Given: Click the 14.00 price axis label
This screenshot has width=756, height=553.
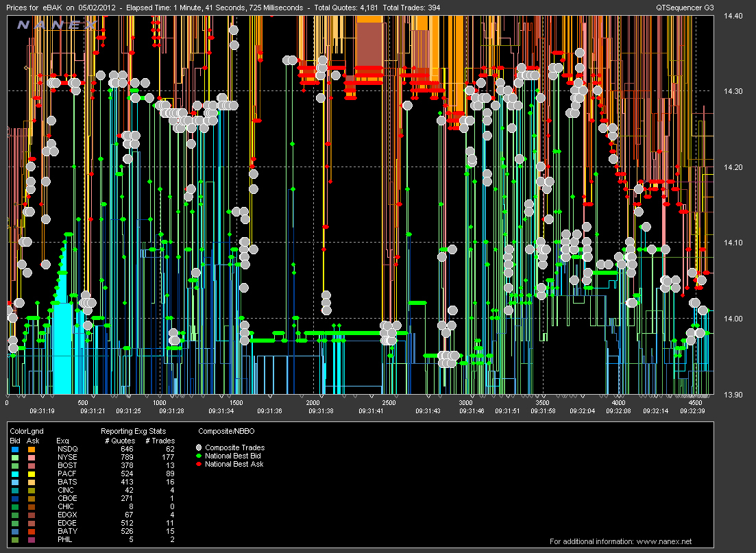Looking at the screenshot, I should [733, 319].
